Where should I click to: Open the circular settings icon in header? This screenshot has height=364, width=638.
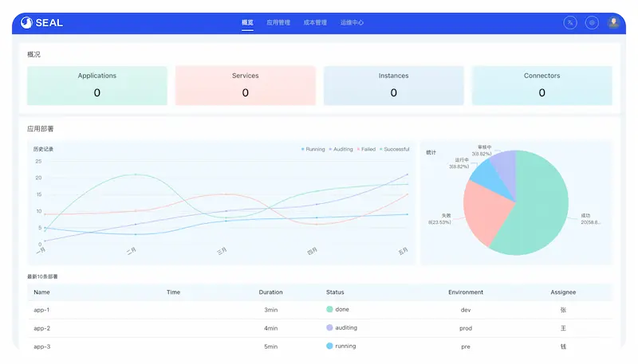pos(592,23)
